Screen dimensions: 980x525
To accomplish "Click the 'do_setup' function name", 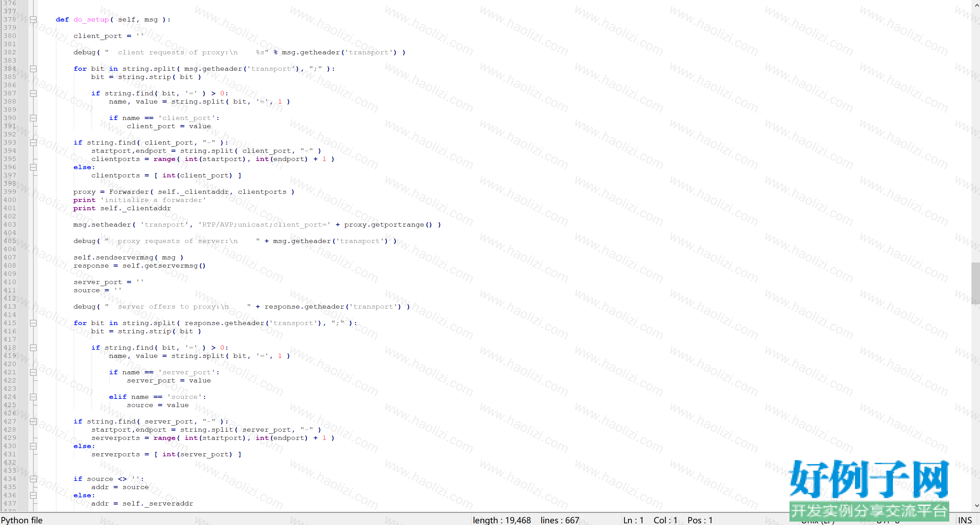I will click(x=91, y=20).
